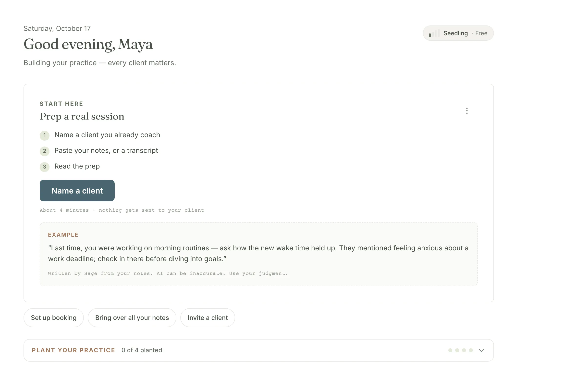Choose Invite a client
588x365 pixels.
coord(208,318)
